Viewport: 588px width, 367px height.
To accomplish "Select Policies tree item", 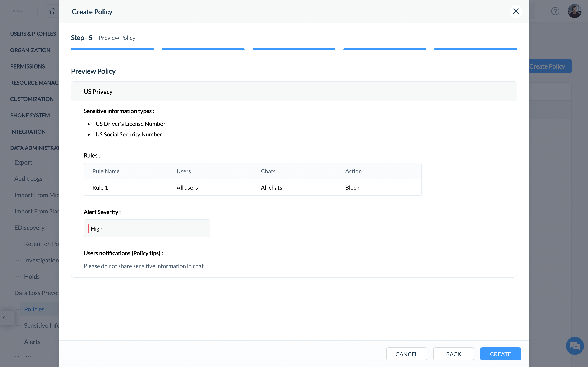I will (x=34, y=309).
